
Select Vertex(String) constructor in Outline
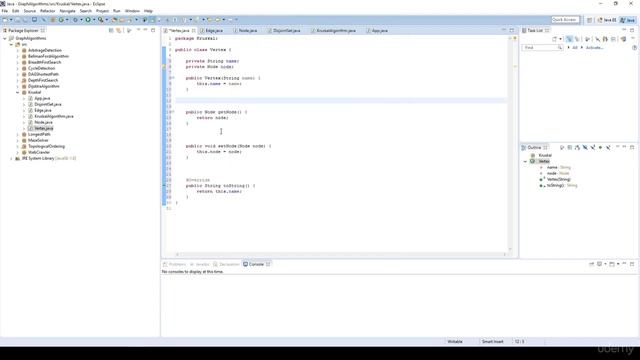tap(559, 180)
